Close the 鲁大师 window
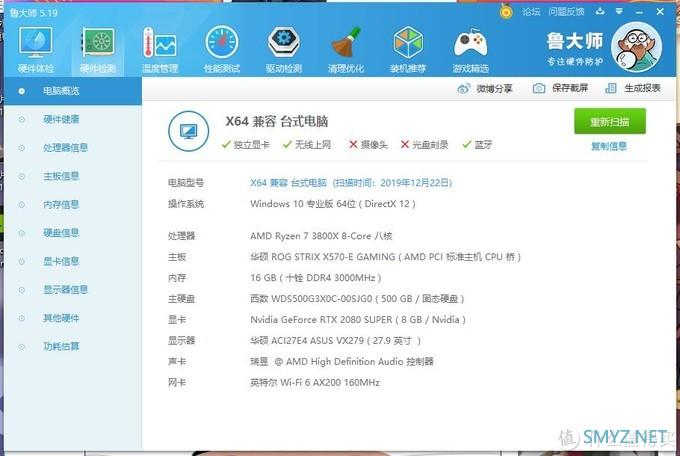The image size is (680, 456). 660,12
